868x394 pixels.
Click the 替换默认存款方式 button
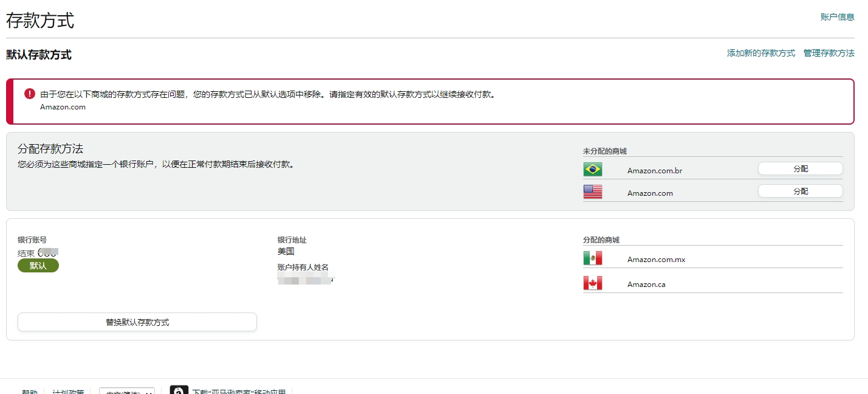click(137, 322)
